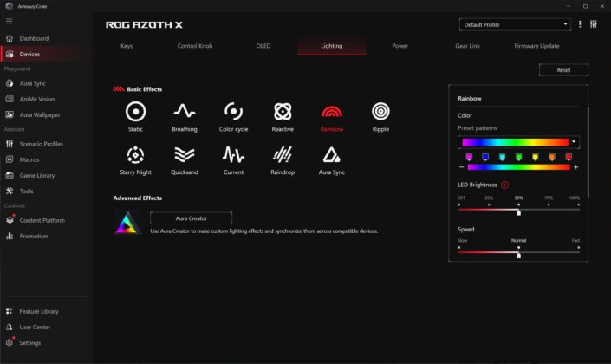
Task: Open the three-dot profile options menu
Action: pyautogui.click(x=580, y=24)
